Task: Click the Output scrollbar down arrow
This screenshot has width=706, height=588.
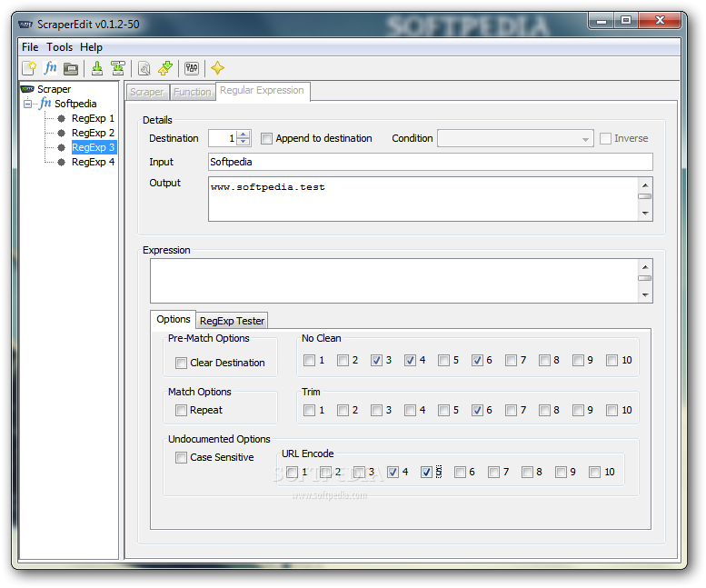Action: pyautogui.click(x=645, y=213)
